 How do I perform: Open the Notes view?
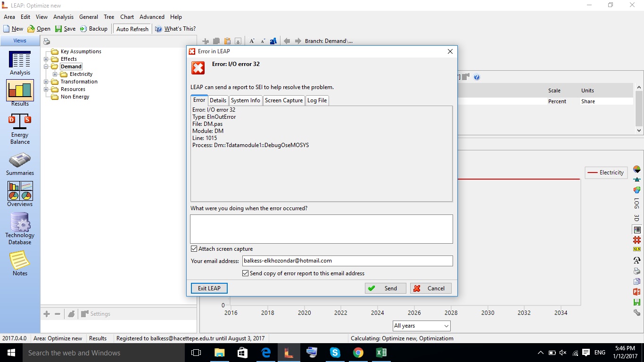coord(20,263)
